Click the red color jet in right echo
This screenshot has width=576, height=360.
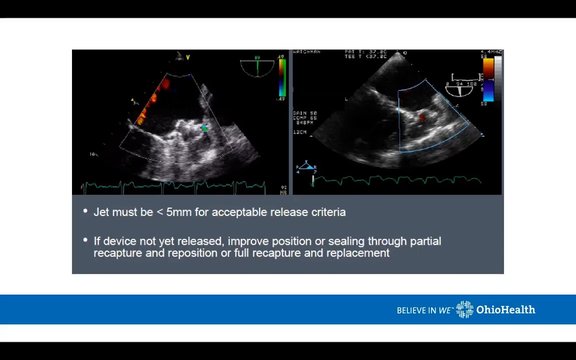click(422, 117)
